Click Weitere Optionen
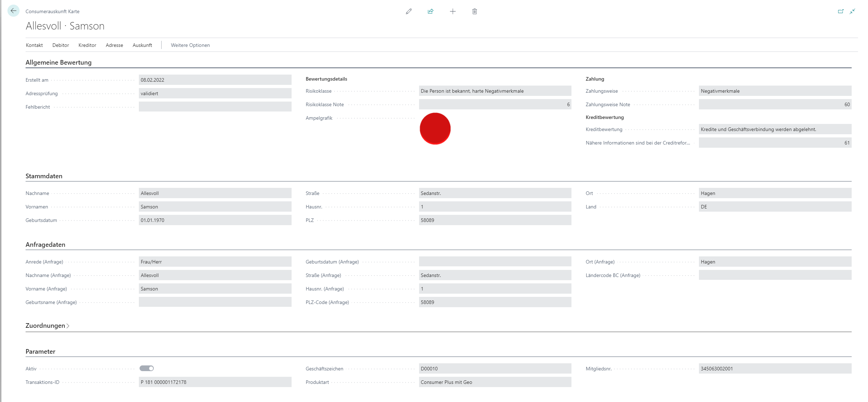The height and width of the screenshot is (402, 868). click(x=190, y=45)
